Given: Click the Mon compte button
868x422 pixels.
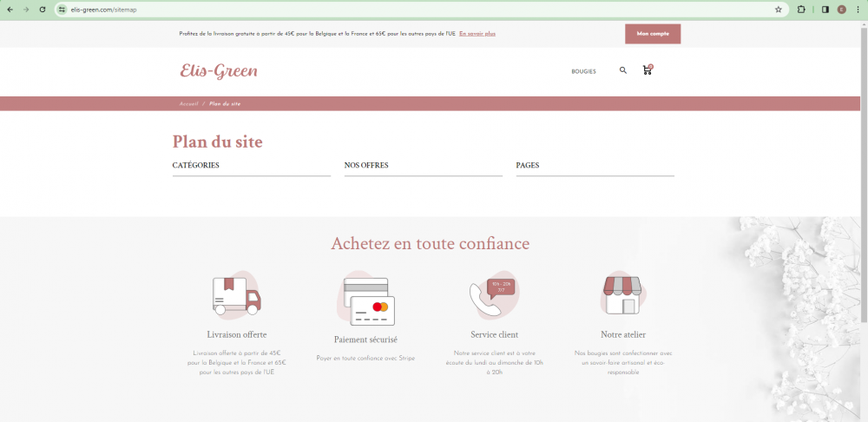Looking at the screenshot, I should point(653,34).
